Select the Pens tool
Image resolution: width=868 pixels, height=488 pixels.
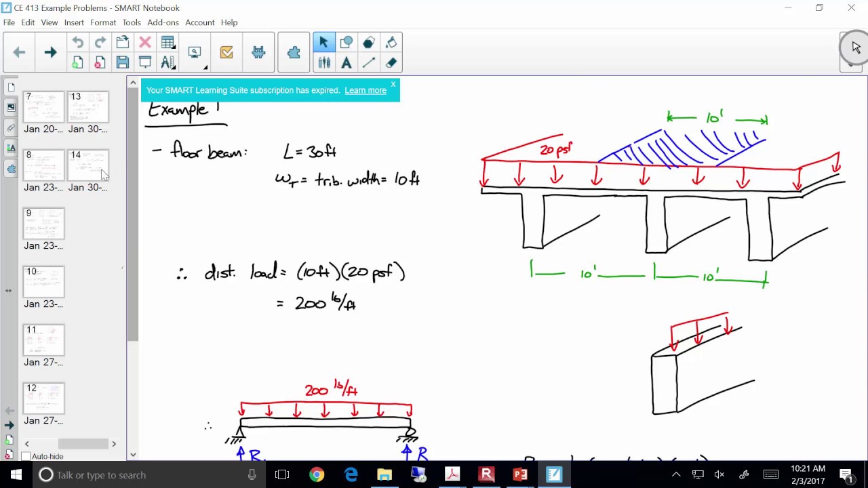tap(323, 62)
